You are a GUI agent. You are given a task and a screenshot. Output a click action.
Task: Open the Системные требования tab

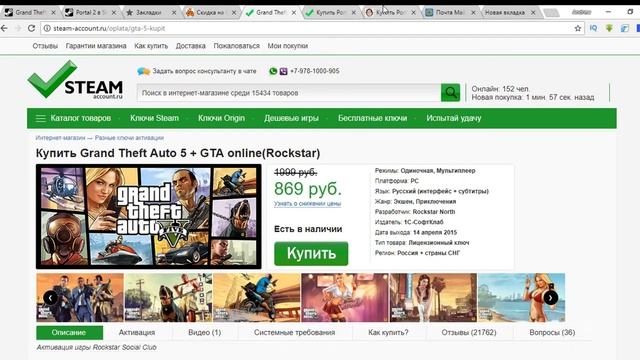[x=294, y=333]
